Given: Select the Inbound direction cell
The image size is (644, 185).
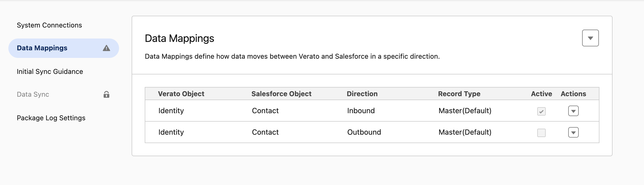Looking at the screenshot, I should coord(361,111).
